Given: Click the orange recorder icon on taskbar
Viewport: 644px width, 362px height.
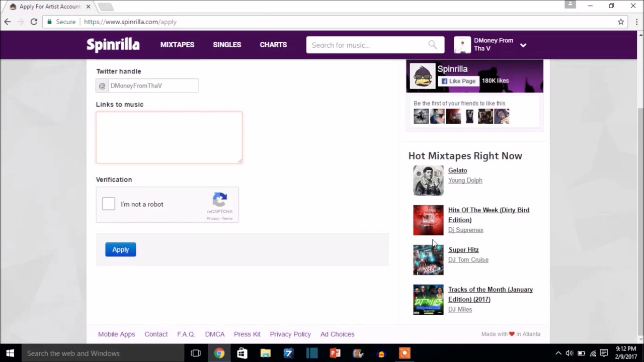Looking at the screenshot, I should [x=404, y=353].
